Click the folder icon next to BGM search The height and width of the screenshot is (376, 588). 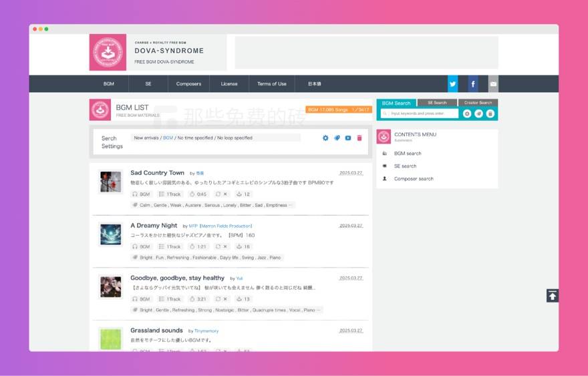[x=384, y=154]
